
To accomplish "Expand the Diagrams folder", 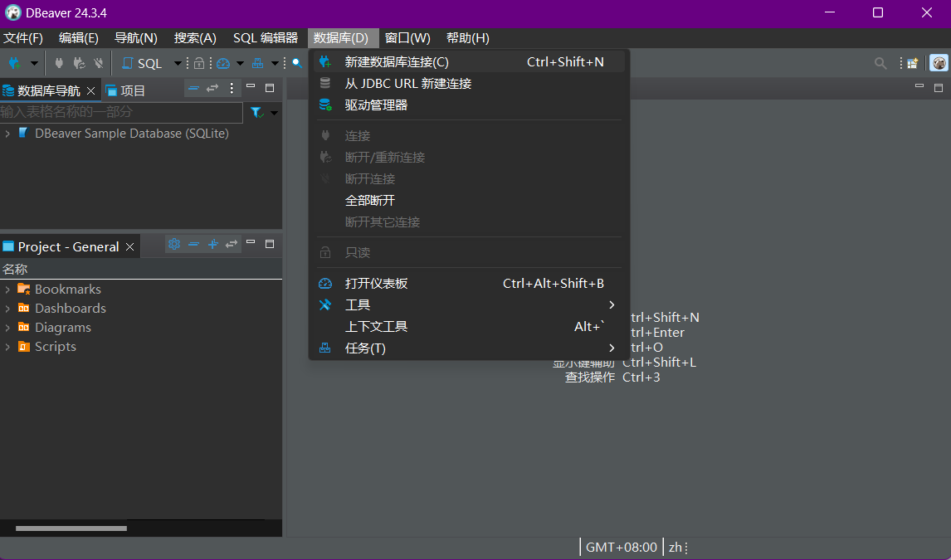I will click(x=7, y=328).
